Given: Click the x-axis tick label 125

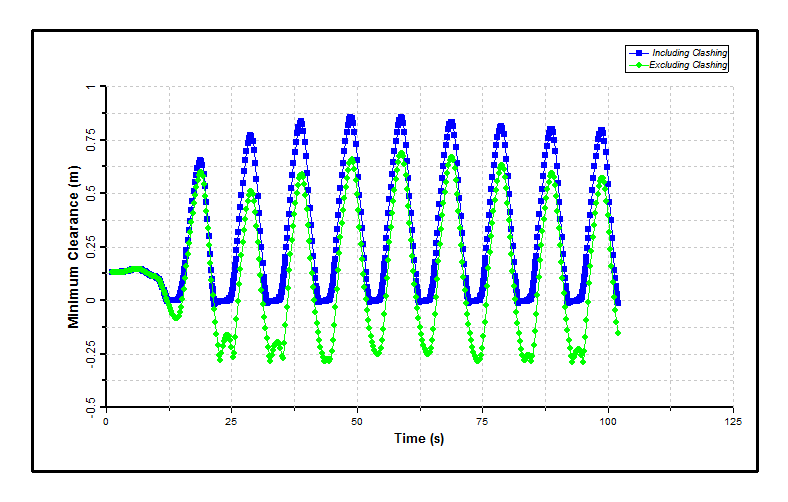Looking at the screenshot, I should tap(733, 422).
